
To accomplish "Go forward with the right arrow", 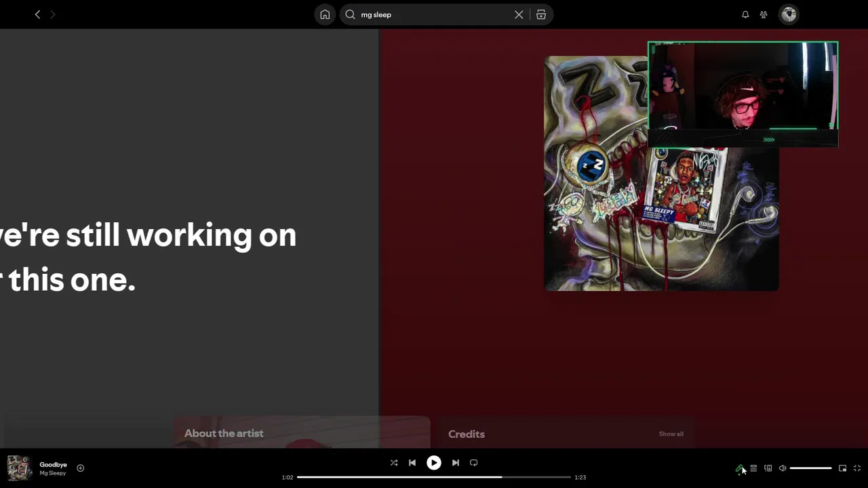I will [53, 14].
